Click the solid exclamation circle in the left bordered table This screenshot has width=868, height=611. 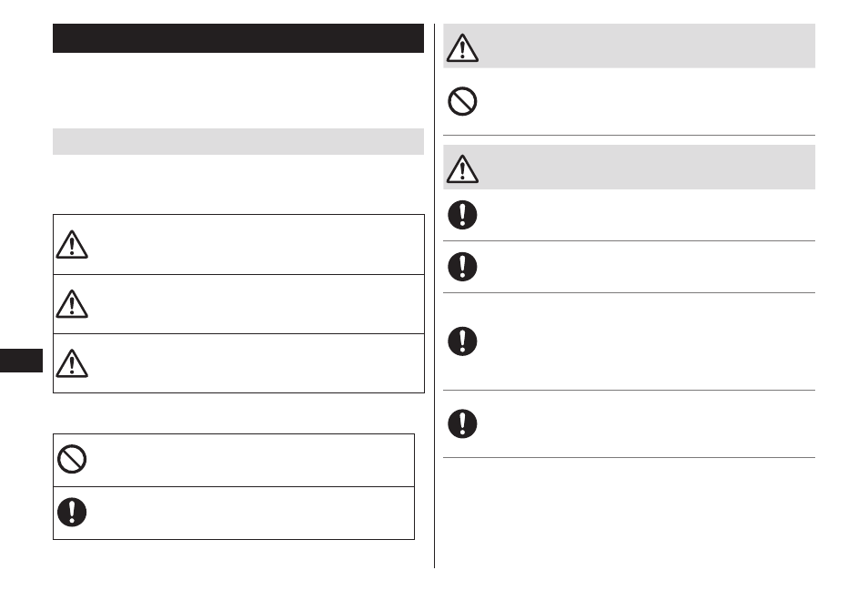(x=72, y=512)
